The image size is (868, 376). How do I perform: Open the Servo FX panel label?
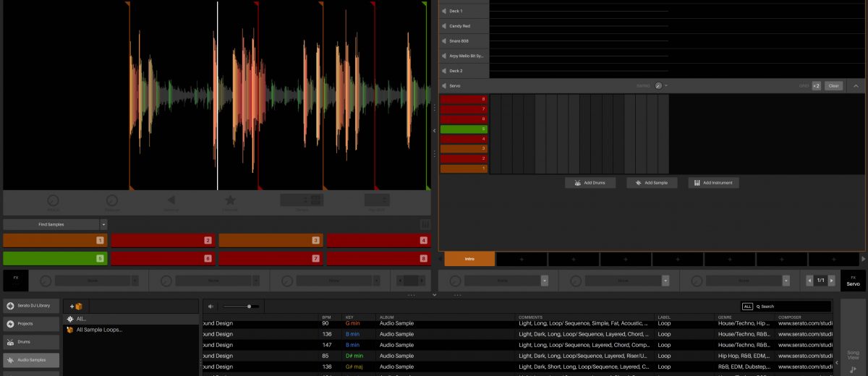854,281
